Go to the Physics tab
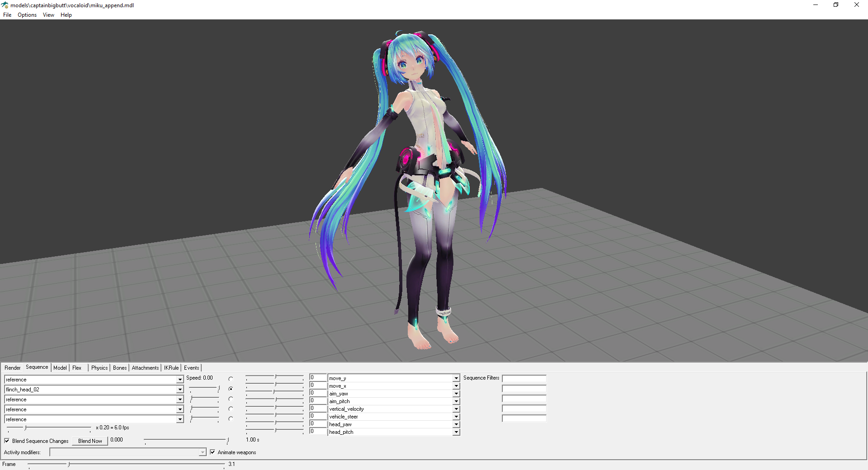The image size is (868, 470). click(x=99, y=368)
